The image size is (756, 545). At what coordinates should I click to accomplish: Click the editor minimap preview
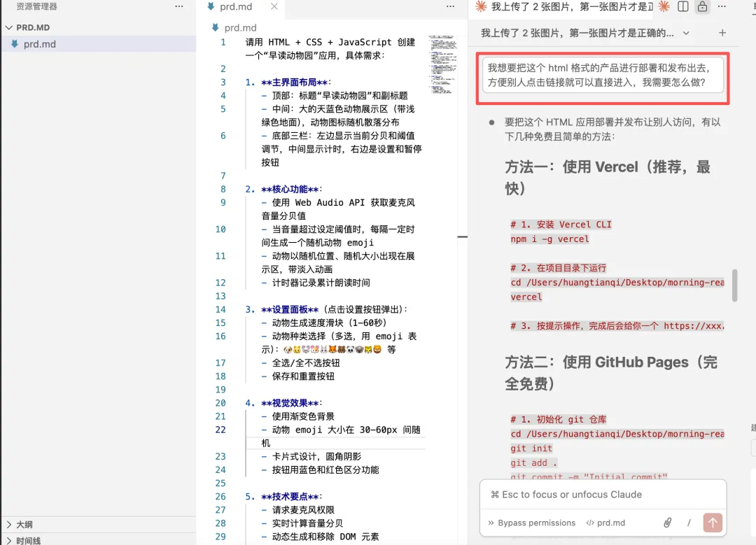click(442, 64)
